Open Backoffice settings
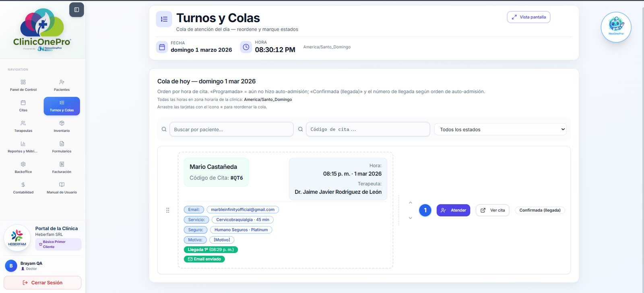 coord(23,168)
